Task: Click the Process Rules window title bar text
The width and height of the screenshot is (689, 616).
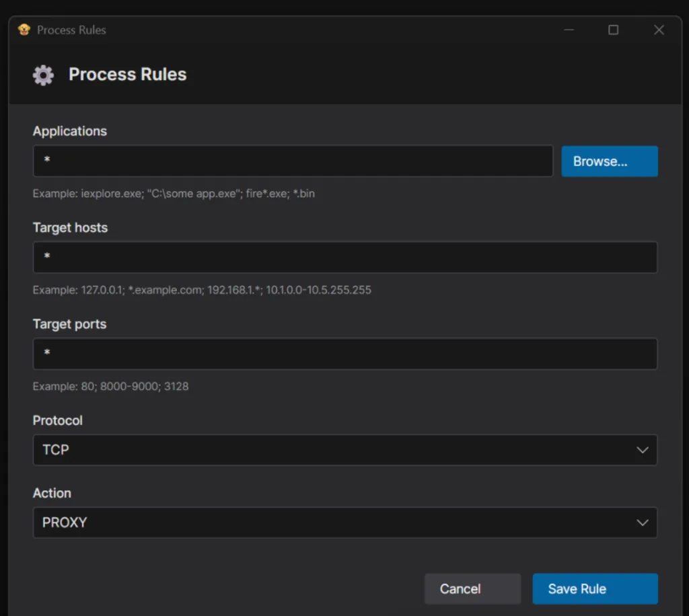Action: click(71, 30)
